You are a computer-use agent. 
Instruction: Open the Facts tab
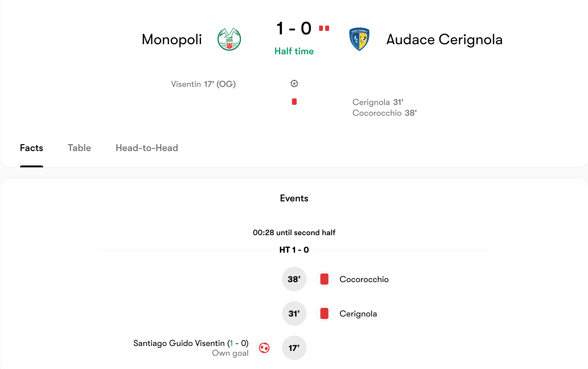click(x=31, y=148)
